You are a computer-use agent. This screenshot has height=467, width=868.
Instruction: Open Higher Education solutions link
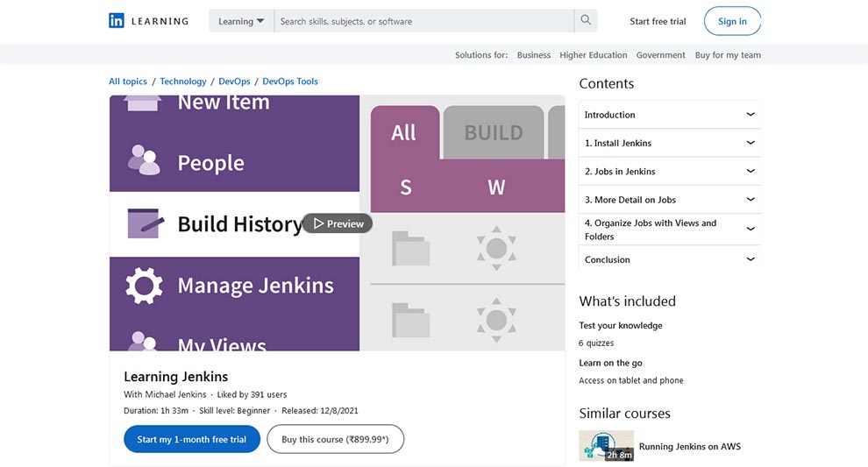pyautogui.click(x=594, y=55)
